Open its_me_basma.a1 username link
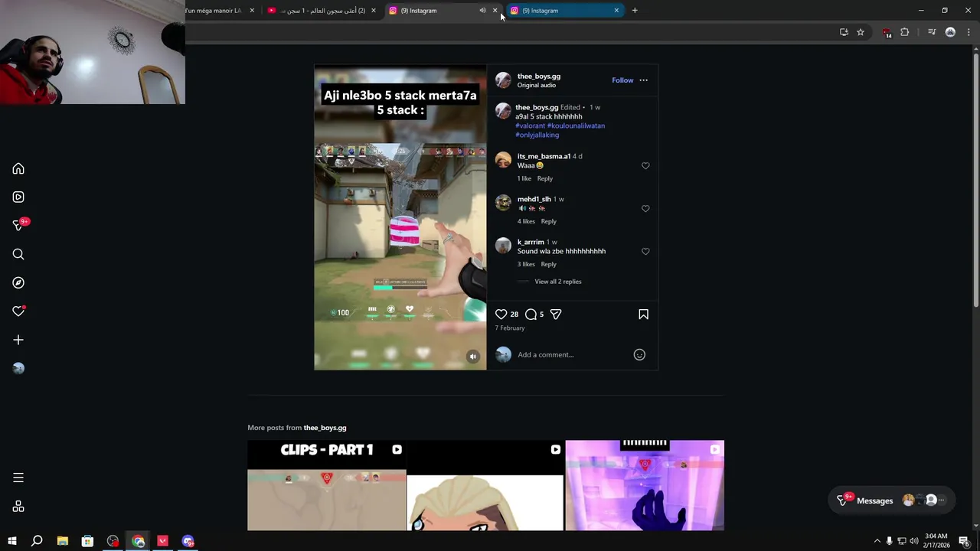The image size is (980, 551). coord(544,156)
